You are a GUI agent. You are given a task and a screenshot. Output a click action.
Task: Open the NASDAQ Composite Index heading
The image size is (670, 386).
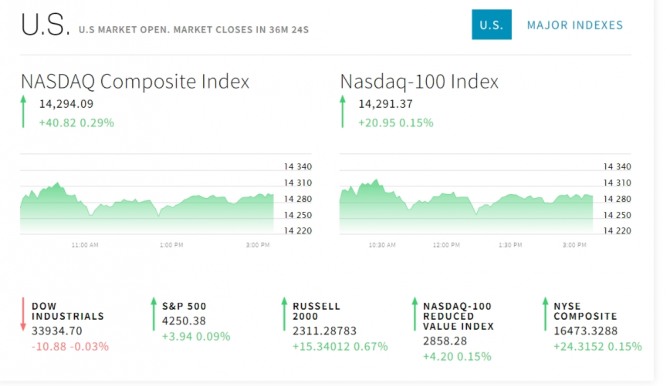pos(135,81)
